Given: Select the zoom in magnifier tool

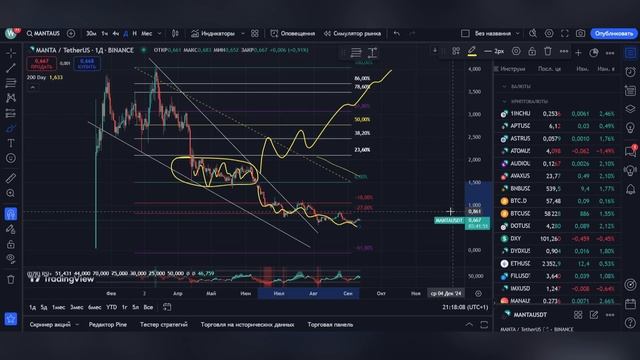Looking at the screenshot, I should [x=11, y=193].
